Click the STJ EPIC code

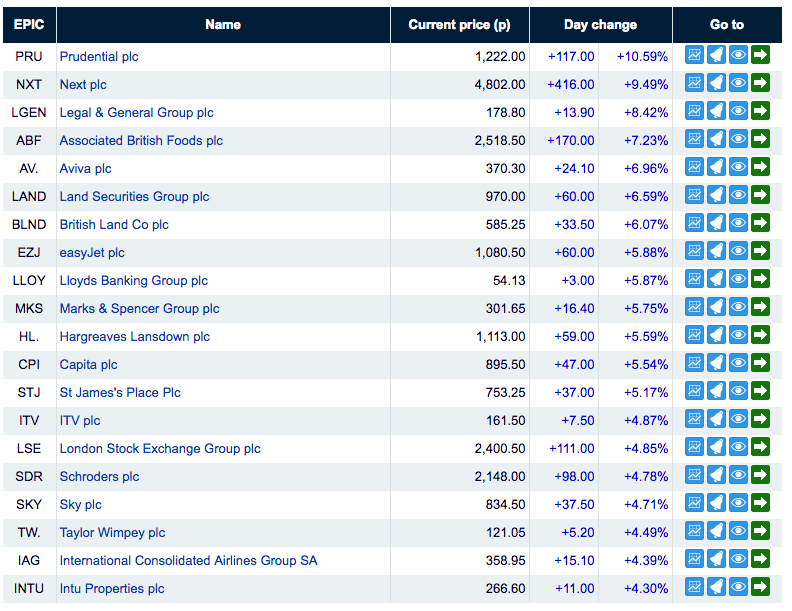(x=29, y=392)
